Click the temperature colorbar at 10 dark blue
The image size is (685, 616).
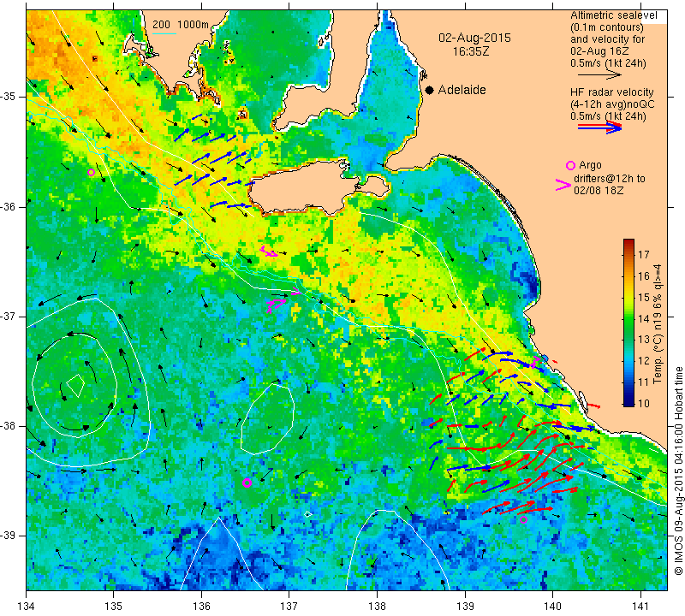point(628,402)
